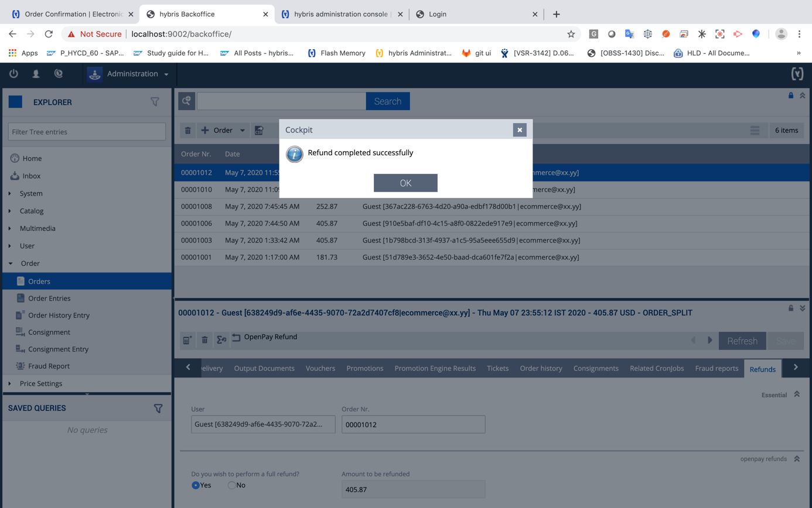Open the Administration perspective dropdown
Viewport: 812px width, 508px height.
point(129,74)
